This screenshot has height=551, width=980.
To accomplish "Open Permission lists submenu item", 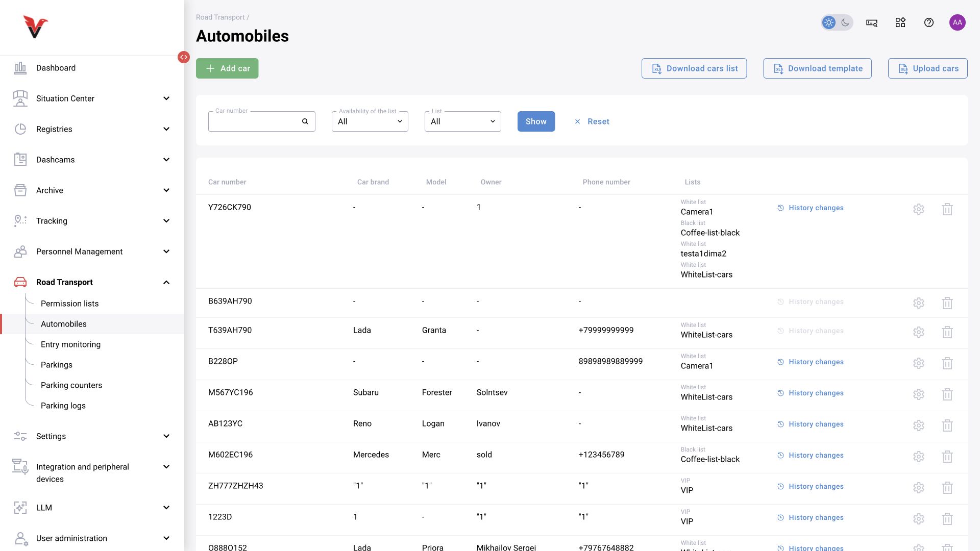I will point(69,304).
